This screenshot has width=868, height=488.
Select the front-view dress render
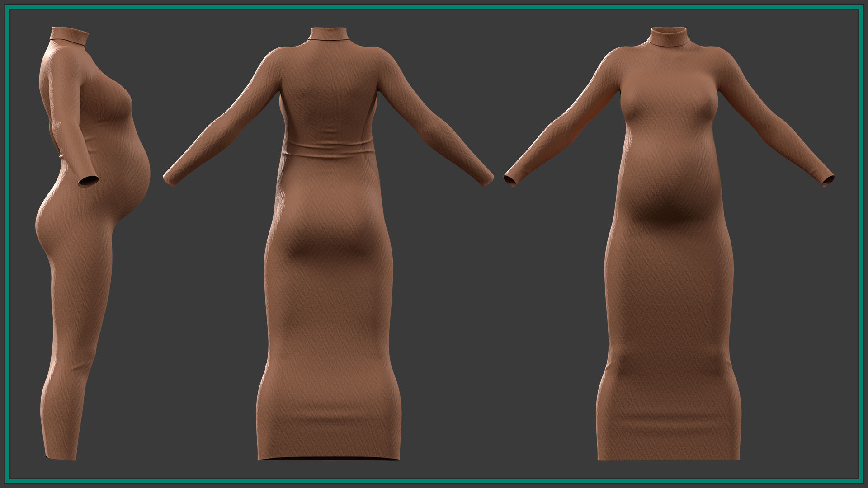pos(669,244)
